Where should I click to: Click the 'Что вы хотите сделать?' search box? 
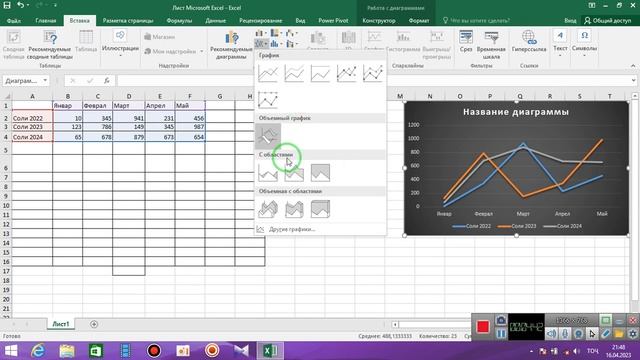click(476, 20)
